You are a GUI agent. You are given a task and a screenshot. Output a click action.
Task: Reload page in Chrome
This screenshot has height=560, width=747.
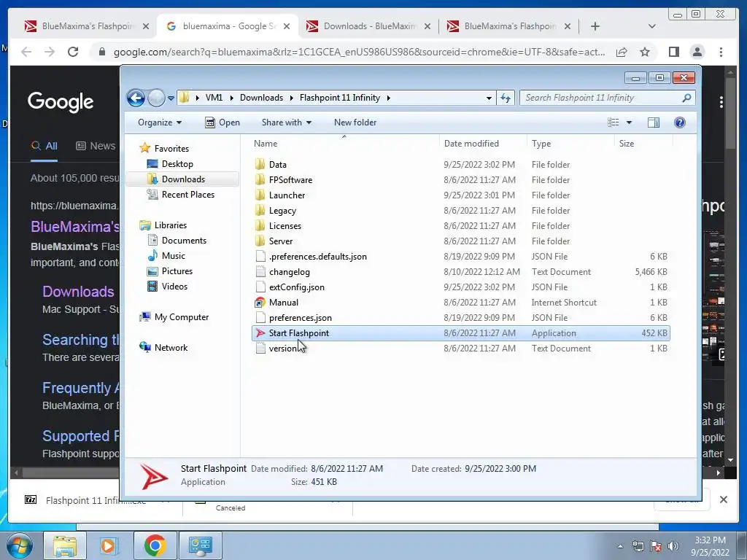coord(73,52)
